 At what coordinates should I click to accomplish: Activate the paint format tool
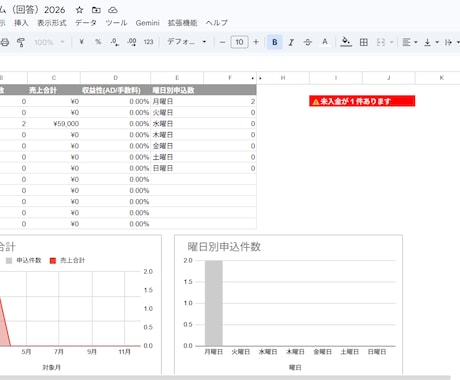[21, 42]
